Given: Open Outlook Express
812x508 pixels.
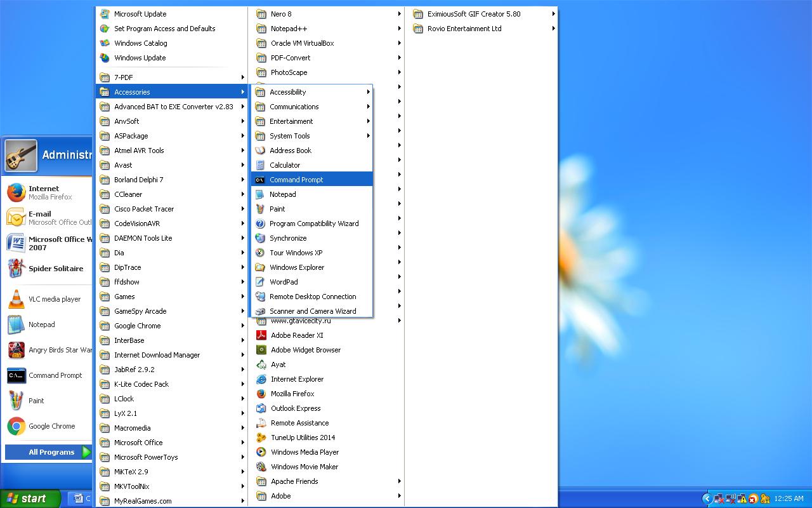Looking at the screenshot, I should [327, 408].
